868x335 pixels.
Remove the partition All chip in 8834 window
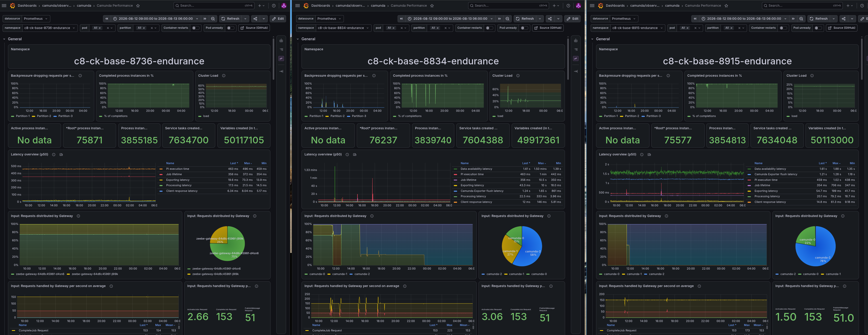tap(438, 28)
